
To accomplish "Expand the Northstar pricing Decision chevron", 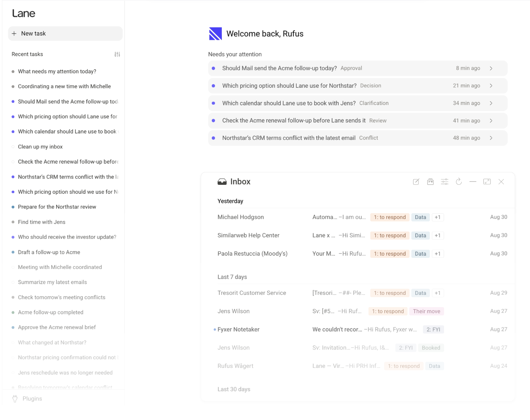I will pyautogui.click(x=491, y=86).
